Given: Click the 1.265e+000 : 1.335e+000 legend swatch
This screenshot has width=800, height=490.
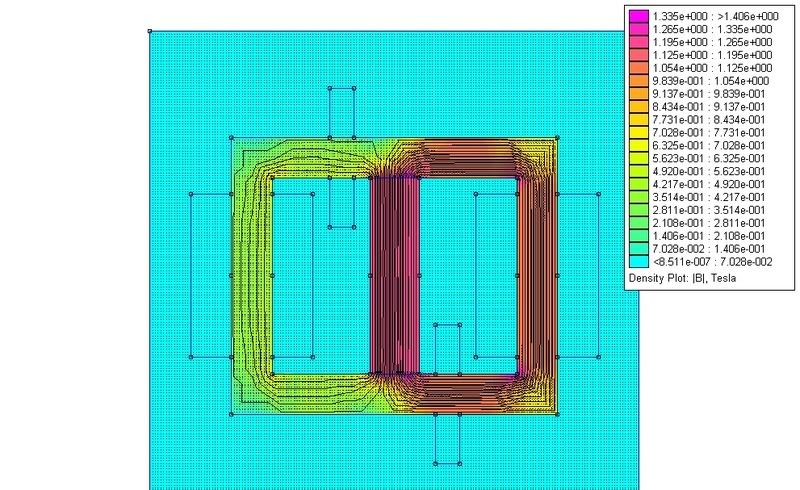Looking at the screenshot, I should (638, 29).
